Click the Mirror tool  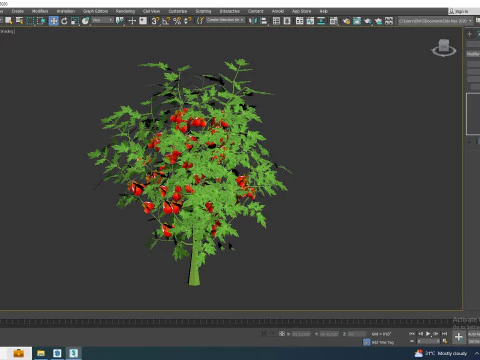click(253, 21)
